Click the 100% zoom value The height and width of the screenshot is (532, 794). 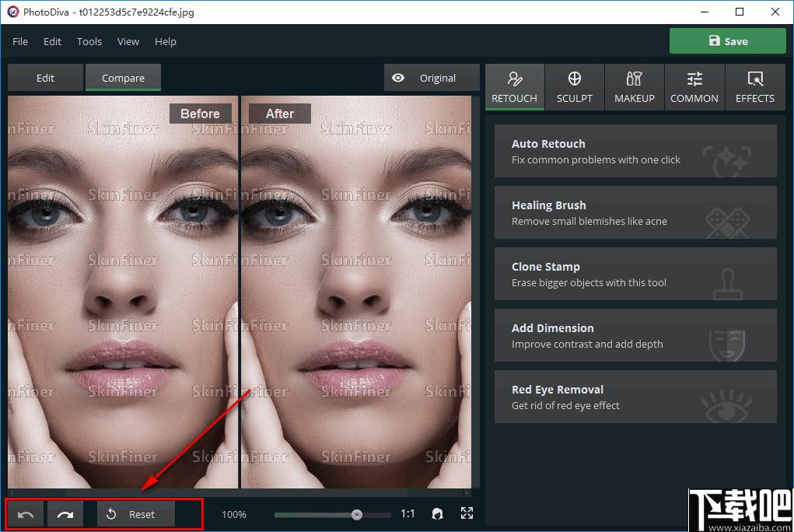click(x=234, y=514)
